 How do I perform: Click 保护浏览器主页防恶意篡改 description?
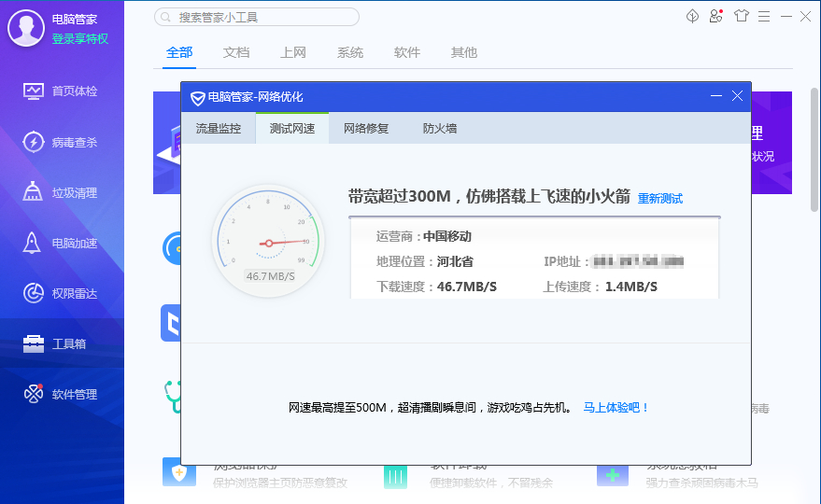click(280, 483)
